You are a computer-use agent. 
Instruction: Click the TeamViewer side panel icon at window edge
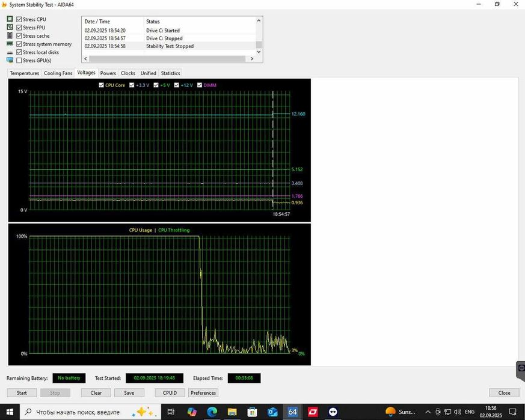click(521, 368)
